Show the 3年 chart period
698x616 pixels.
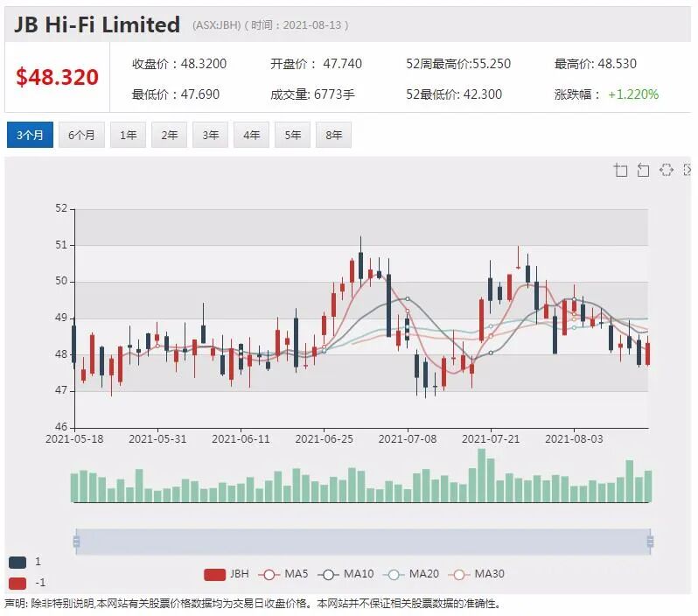(210, 135)
